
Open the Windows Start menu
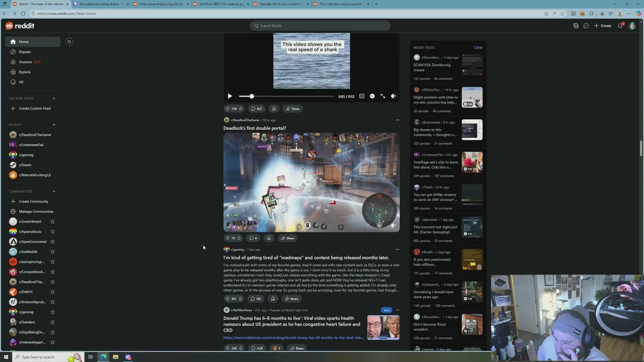[x=5, y=357]
